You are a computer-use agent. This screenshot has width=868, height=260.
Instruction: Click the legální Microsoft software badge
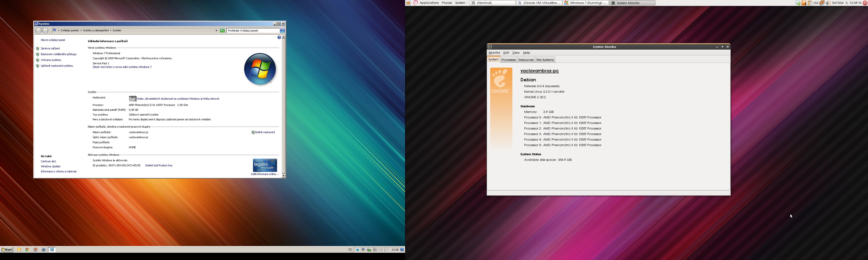click(x=265, y=165)
